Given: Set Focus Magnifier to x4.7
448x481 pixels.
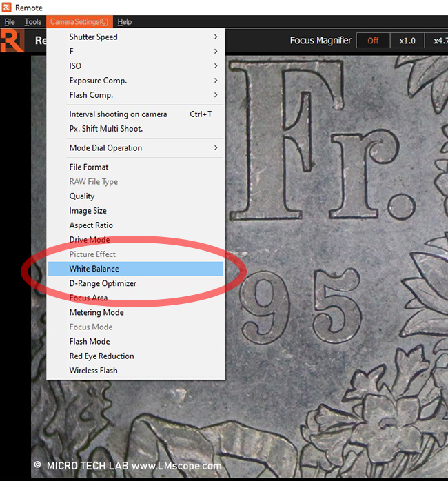Looking at the screenshot, I should pos(438,41).
